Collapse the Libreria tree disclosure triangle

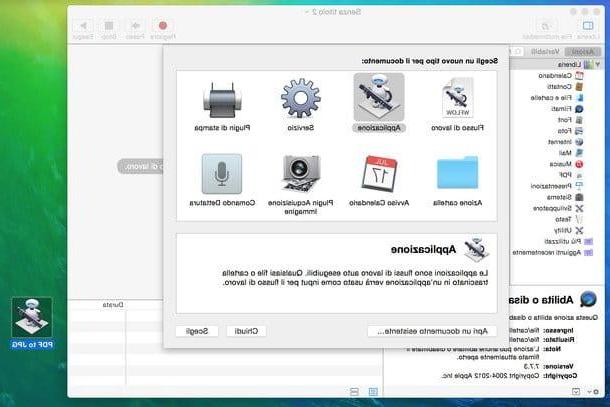coord(597,65)
